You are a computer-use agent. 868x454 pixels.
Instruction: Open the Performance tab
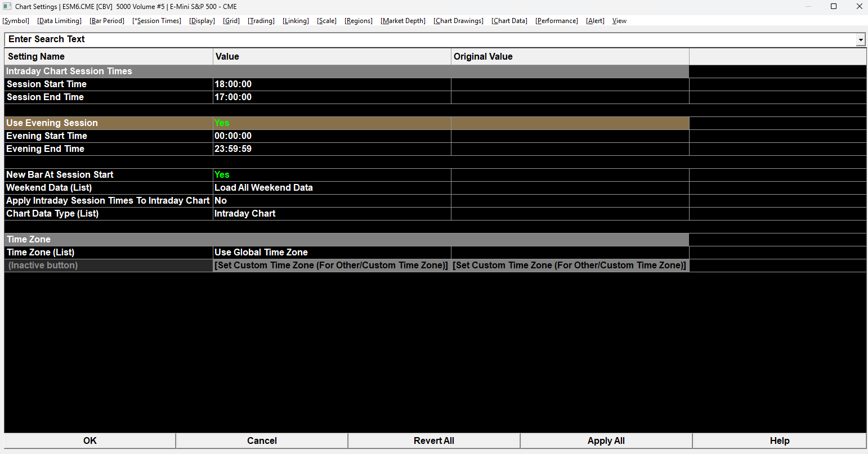coord(557,21)
